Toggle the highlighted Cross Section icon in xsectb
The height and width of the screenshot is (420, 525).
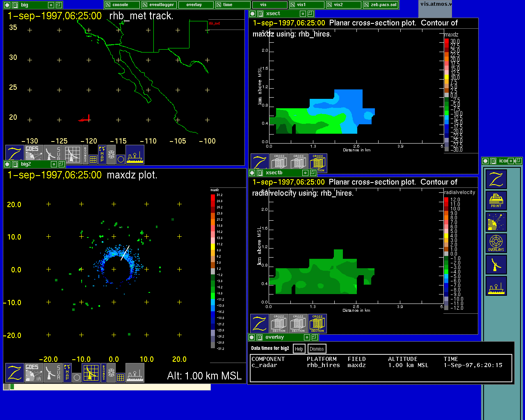click(317, 324)
